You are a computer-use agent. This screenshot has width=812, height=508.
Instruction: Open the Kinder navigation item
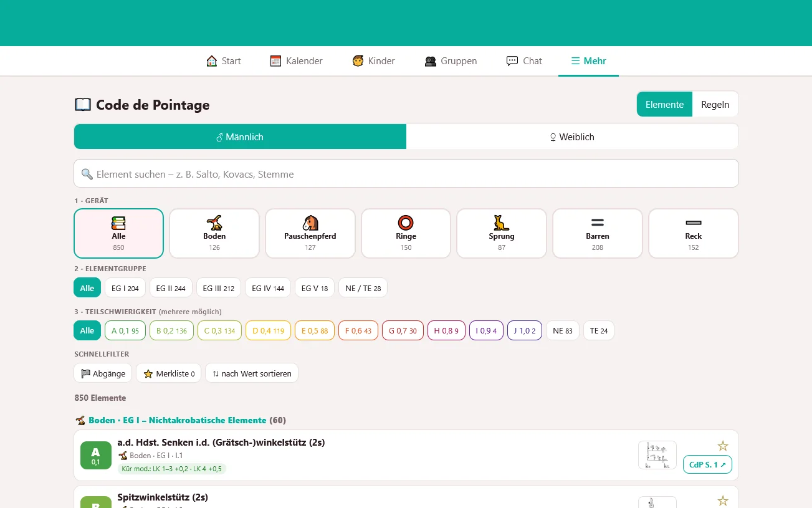[374, 61]
